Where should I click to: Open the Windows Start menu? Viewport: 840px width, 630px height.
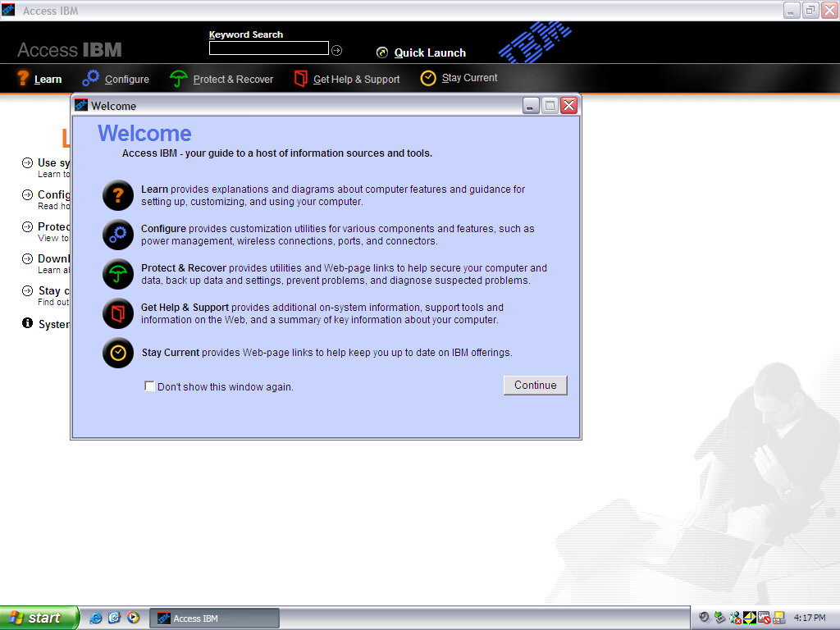[x=39, y=618]
